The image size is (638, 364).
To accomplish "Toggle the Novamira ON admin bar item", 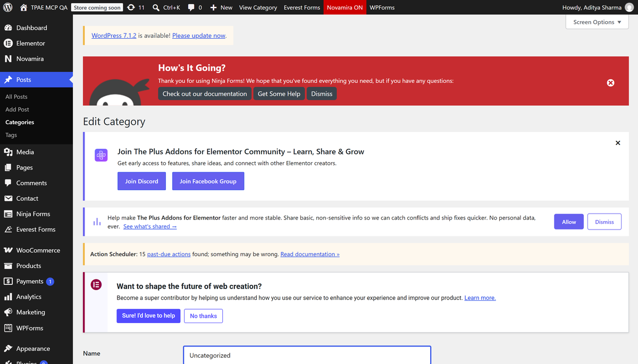I will pos(345,7).
